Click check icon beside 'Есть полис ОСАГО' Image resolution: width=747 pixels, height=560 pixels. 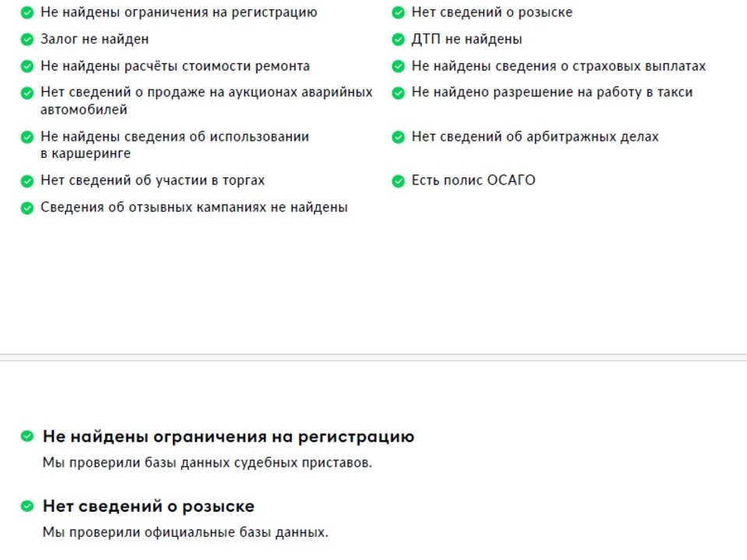tap(398, 180)
